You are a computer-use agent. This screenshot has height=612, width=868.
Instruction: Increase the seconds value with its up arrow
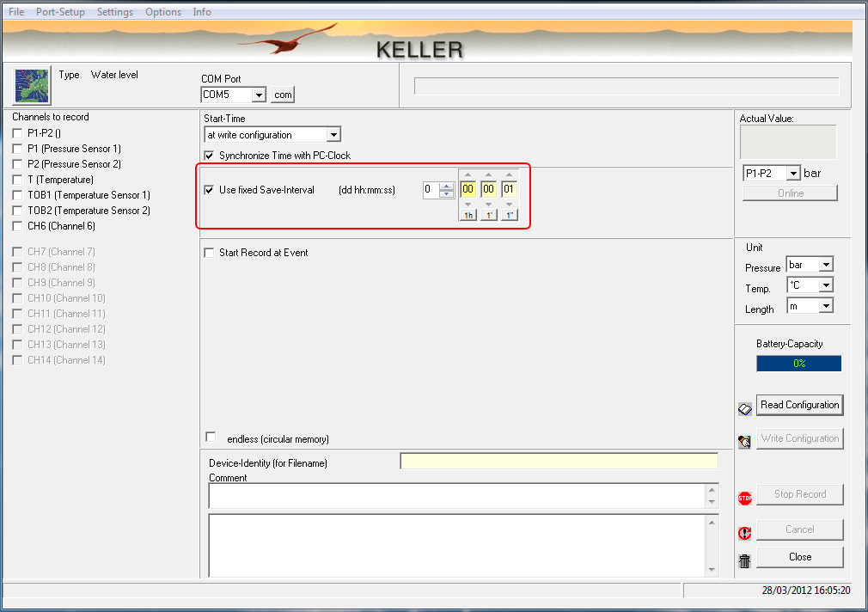[x=509, y=175]
